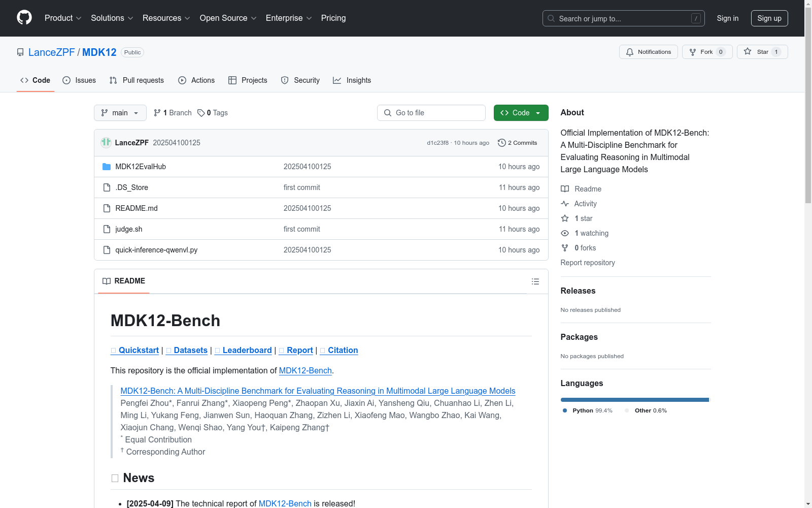Click the judge.sh file icon
Viewport: 812px width, 508px height.
pos(107,229)
